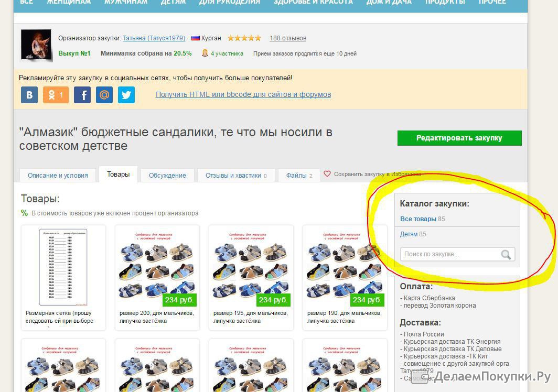Image resolution: width=558 pixels, height=392 pixels.
Task: Open 188 отзывов link
Action: click(288, 38)
